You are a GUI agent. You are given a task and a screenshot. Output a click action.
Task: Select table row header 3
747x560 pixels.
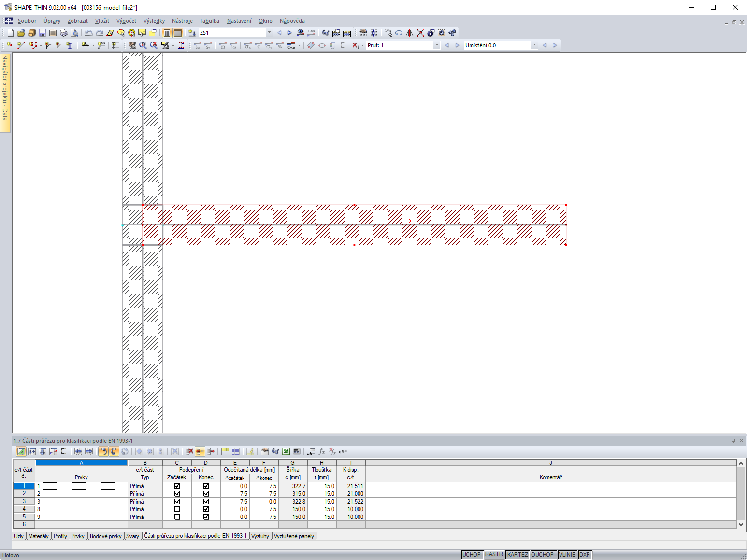[24, 502]
